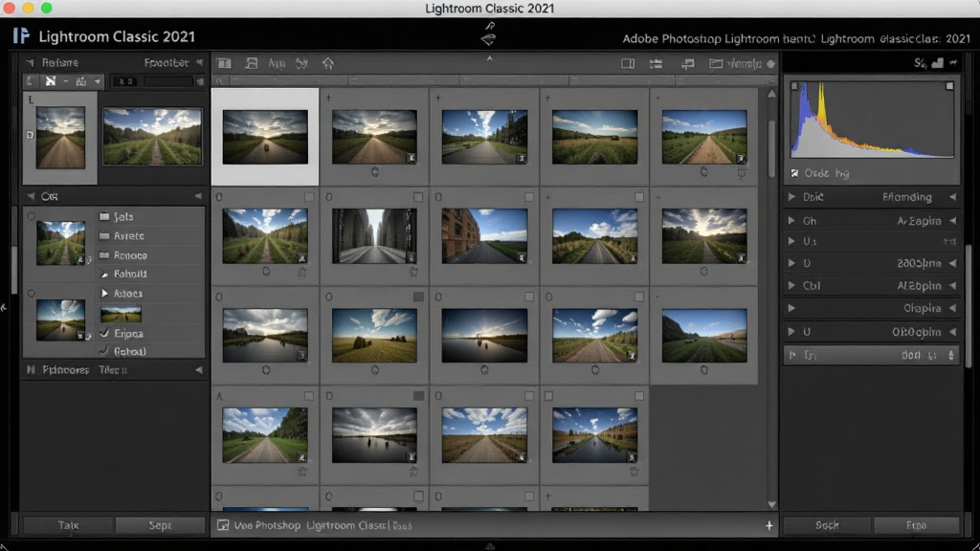Click the histogram graph area
The image size is (980, 551).
(872, 120)
